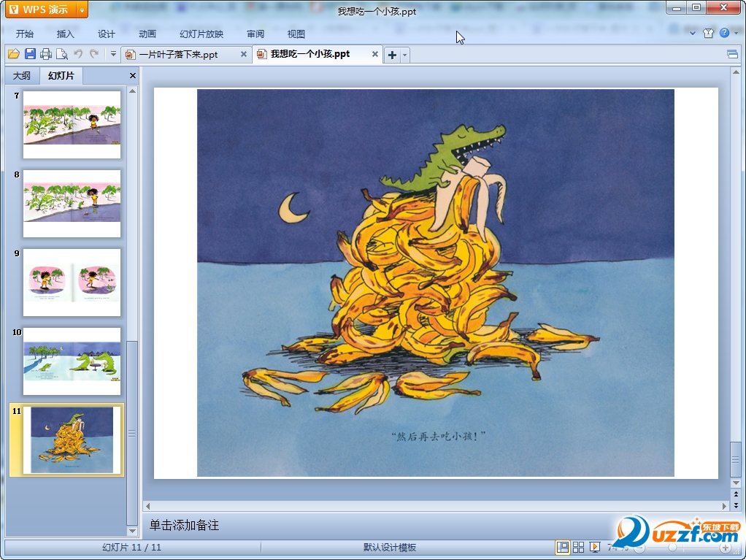Click thumbnail panel scroll up arrow
The height and width of the screenshot is (560, 746).
(x=133, y=91)
